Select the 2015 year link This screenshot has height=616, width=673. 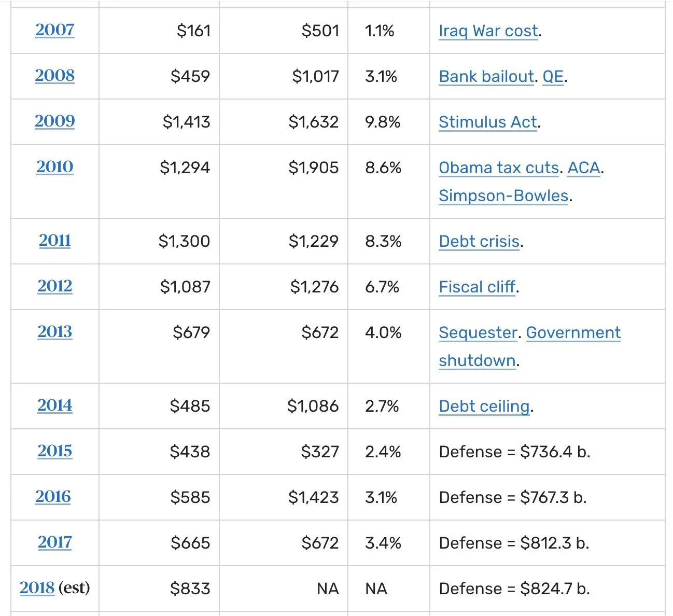pyautogui.click(x=54, y=451)
